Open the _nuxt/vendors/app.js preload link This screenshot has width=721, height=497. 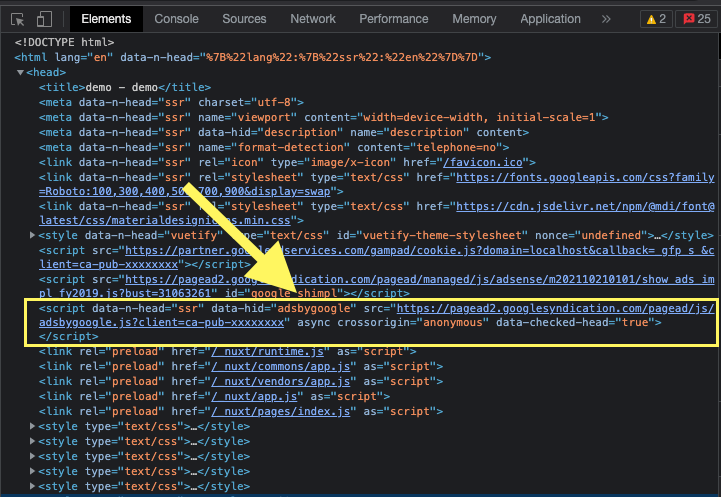point(280,382)
